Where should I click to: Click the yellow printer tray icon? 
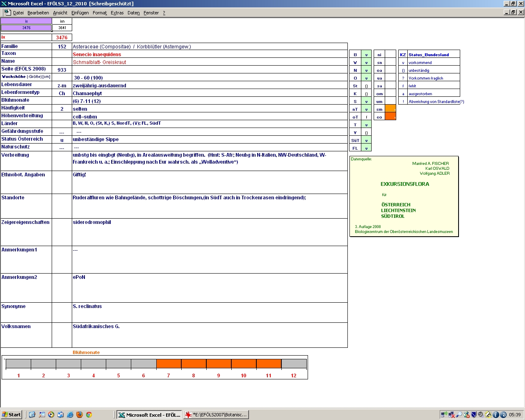point(488,415)
